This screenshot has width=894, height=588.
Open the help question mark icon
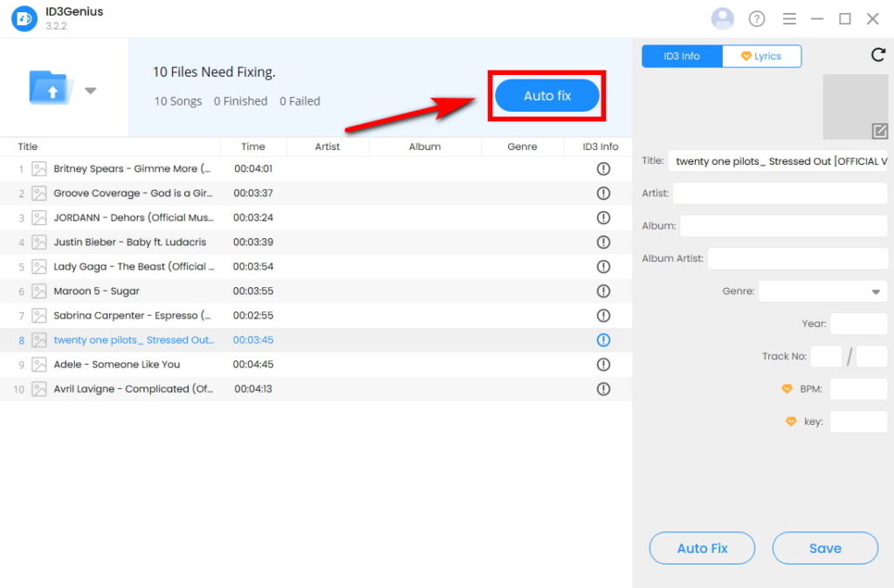pos(756,17)
